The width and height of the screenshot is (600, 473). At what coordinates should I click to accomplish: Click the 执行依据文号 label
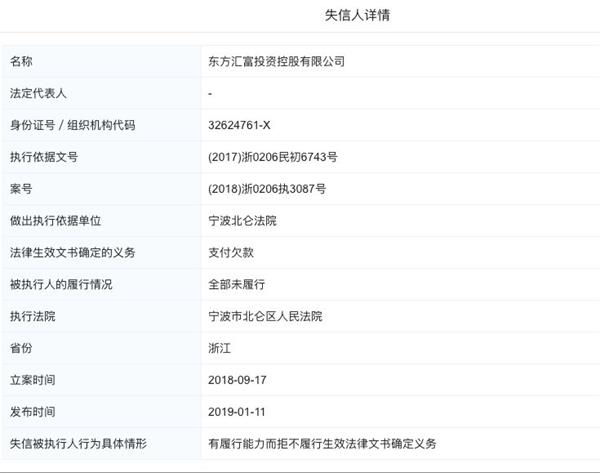(44, 157)
